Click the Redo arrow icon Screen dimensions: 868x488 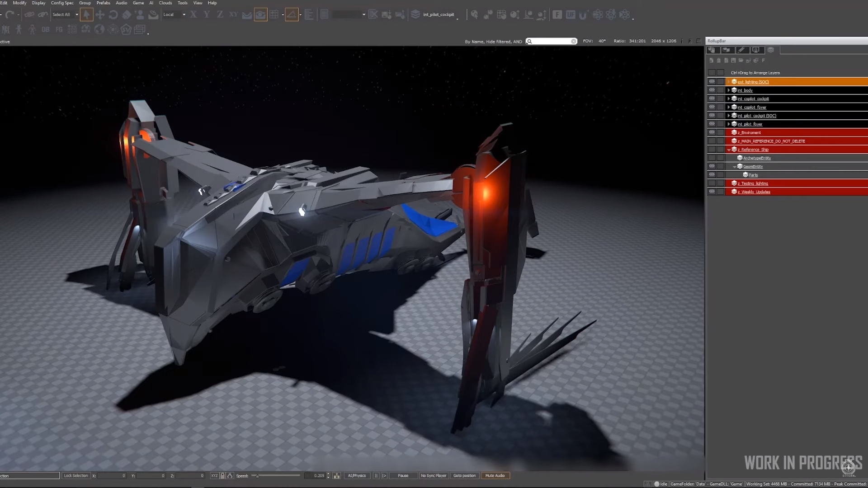tap(10, 14)
